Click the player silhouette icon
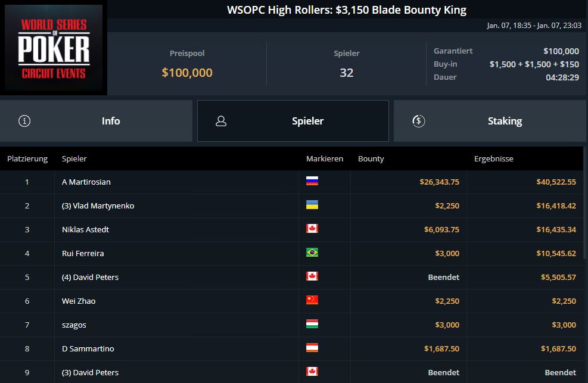 click(x=221, y=121)
